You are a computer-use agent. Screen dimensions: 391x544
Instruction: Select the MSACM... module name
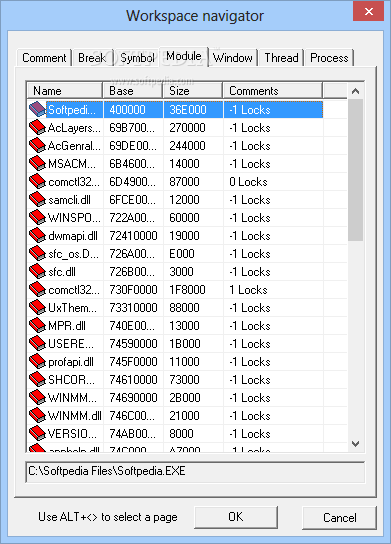pos(72,164)
